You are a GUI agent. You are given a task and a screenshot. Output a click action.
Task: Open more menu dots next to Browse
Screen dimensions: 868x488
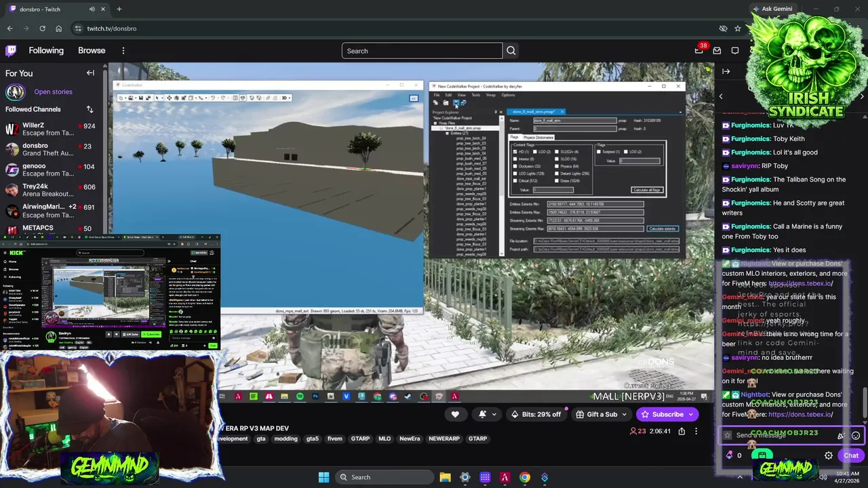coord(123,51)
